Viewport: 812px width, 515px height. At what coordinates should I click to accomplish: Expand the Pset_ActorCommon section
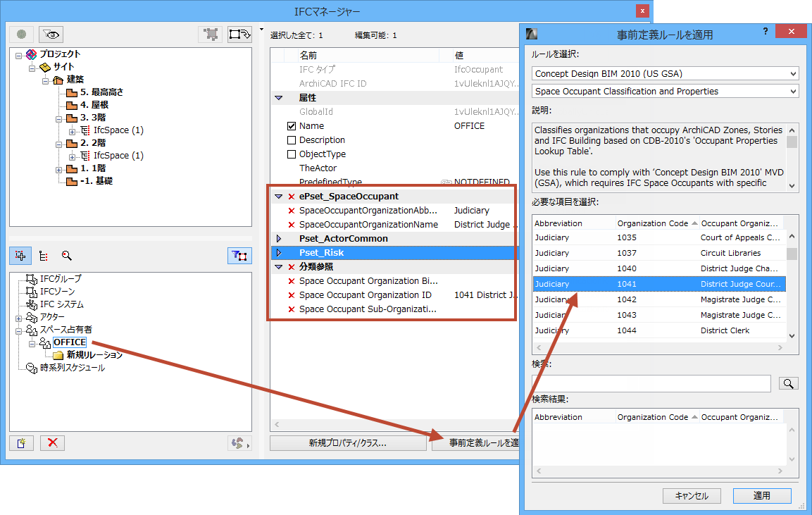coord(279,239)
